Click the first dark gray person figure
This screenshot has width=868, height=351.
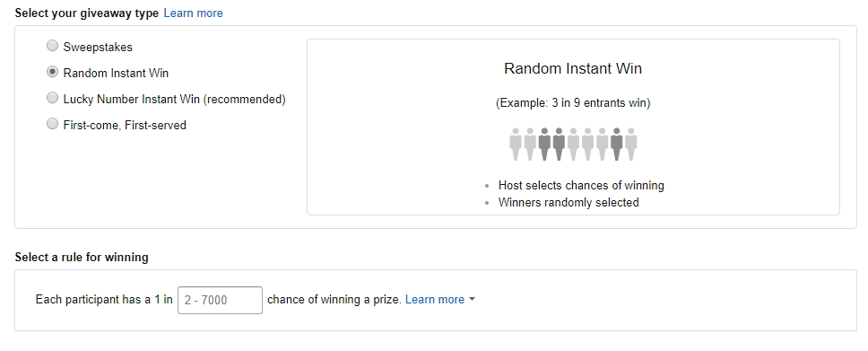tap(544, 145)
